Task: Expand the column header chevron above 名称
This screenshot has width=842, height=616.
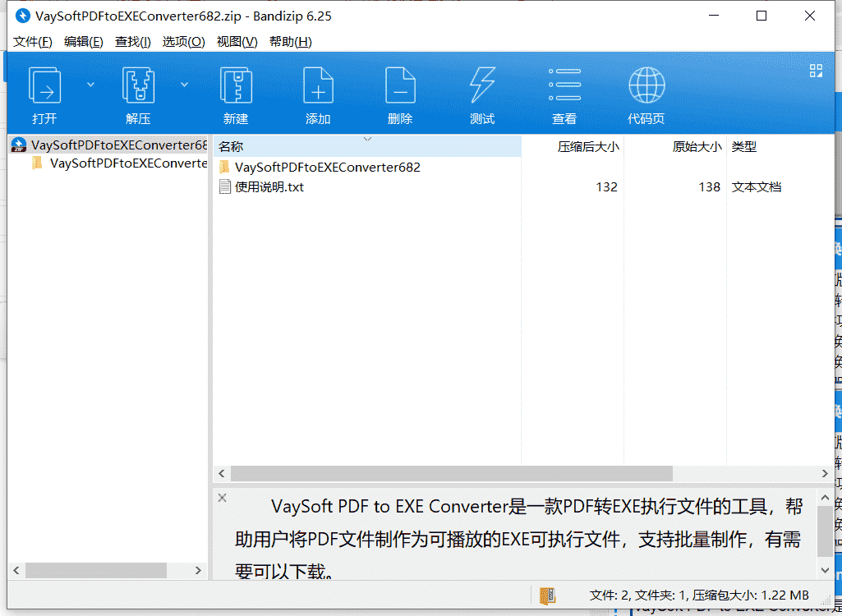Action: tap(367, 139)
